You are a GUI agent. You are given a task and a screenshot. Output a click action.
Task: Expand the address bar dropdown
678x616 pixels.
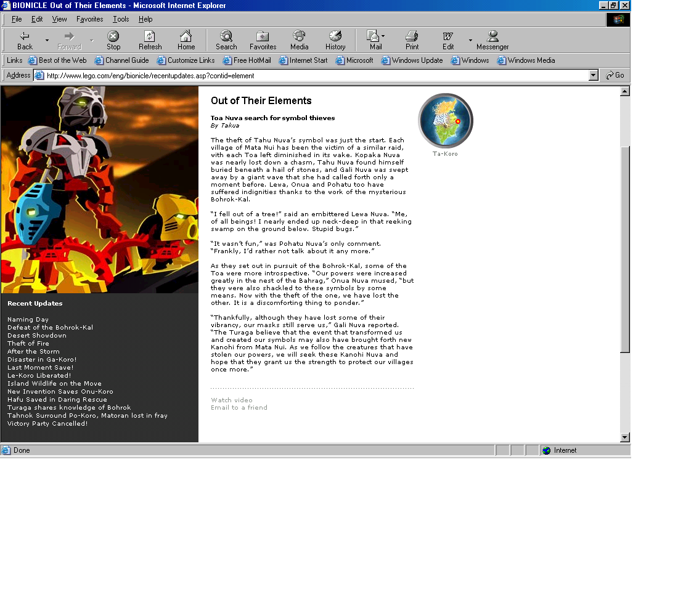[x=593, y=76]
